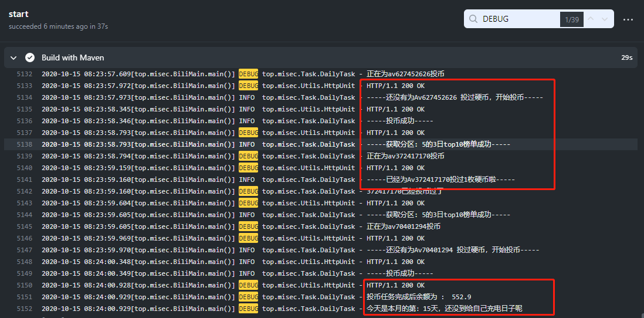Click the 1/39 match counter
This screenshot has width=644, height=318.
point(572,19)
